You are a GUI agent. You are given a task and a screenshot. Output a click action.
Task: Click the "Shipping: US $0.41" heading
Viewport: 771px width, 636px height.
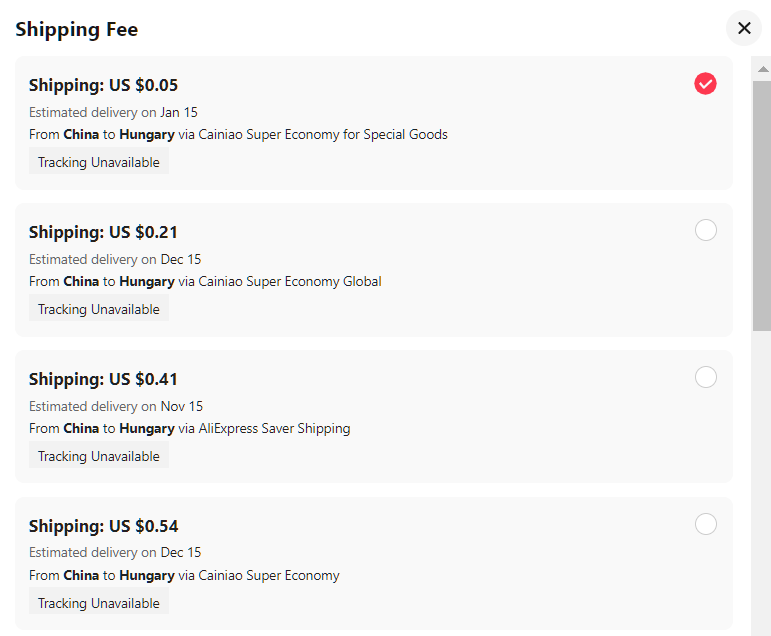103,379
